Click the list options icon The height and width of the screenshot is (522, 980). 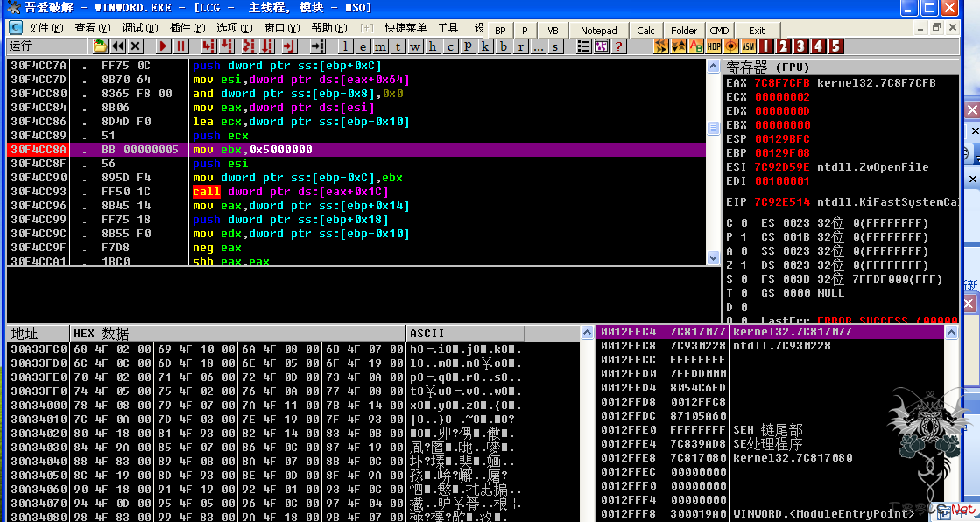click(584, 46)
